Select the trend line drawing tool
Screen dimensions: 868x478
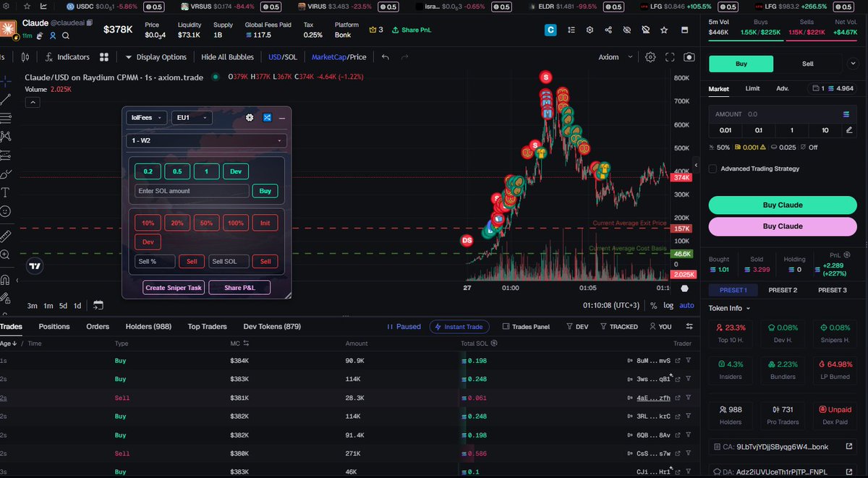6,99
